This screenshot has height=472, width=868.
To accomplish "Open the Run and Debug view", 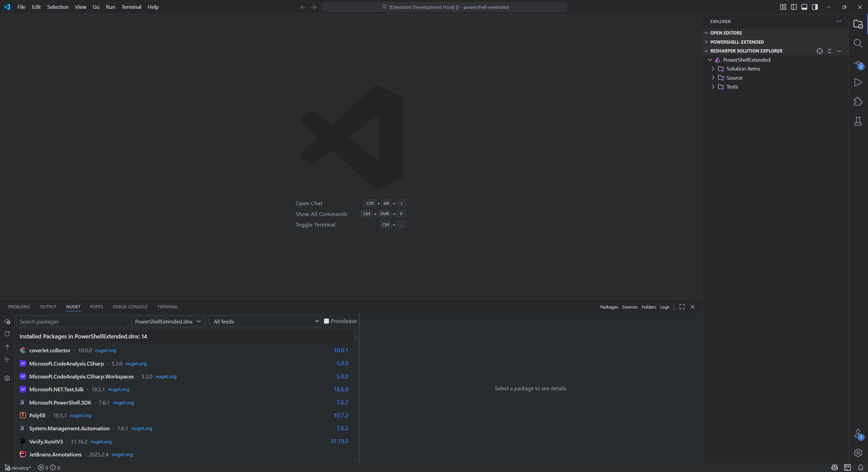I will coord(858,82).
